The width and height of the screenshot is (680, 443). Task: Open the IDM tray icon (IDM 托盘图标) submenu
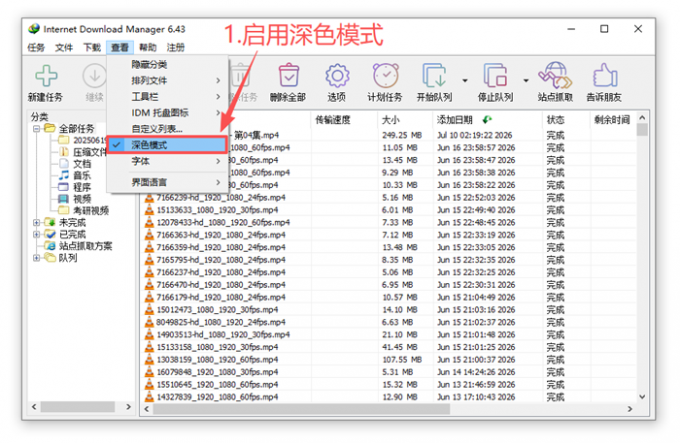167,113
